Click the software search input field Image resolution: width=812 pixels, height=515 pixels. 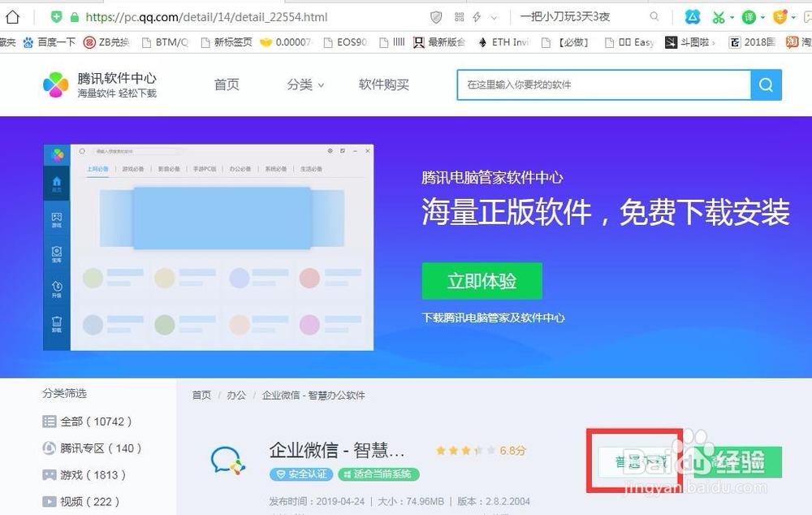click(604, 85)
